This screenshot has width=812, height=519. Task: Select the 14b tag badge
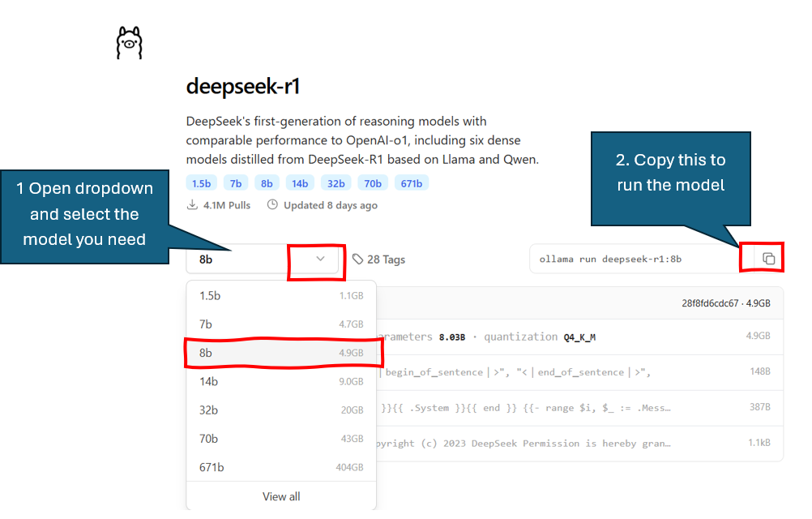[300, 183]
